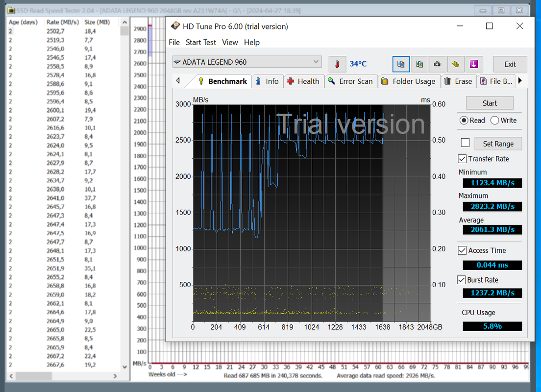541x392 pixels.
Task: Click the Set Range button
Action: pyautogui.click(x=498, y=144)
